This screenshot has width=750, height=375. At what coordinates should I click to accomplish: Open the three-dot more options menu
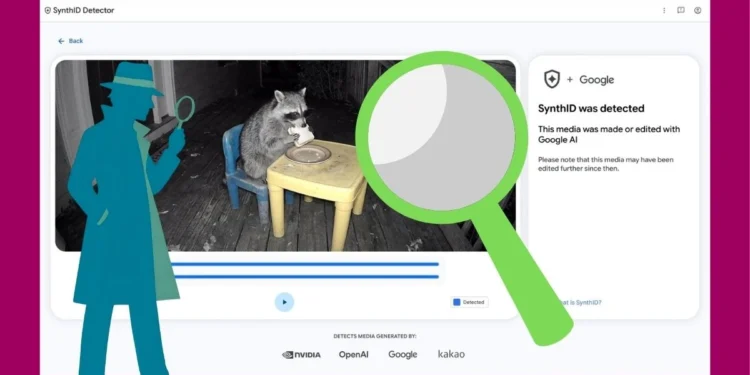pyautogui.click(x=664, y=11)
